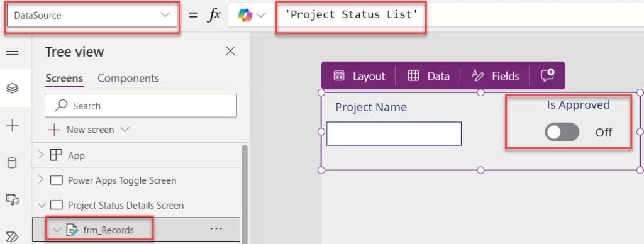644x244 pixels.
Task: Open Fields in form toolbar
Action: click(496, 76)
